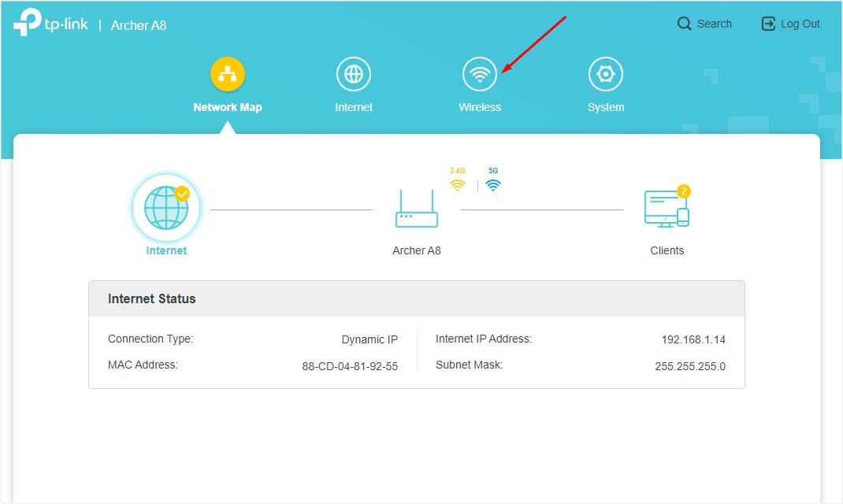Click the Internet label under the globe
Screen dimensions: 843x504
pyautogui.click(x=166, y=250)
